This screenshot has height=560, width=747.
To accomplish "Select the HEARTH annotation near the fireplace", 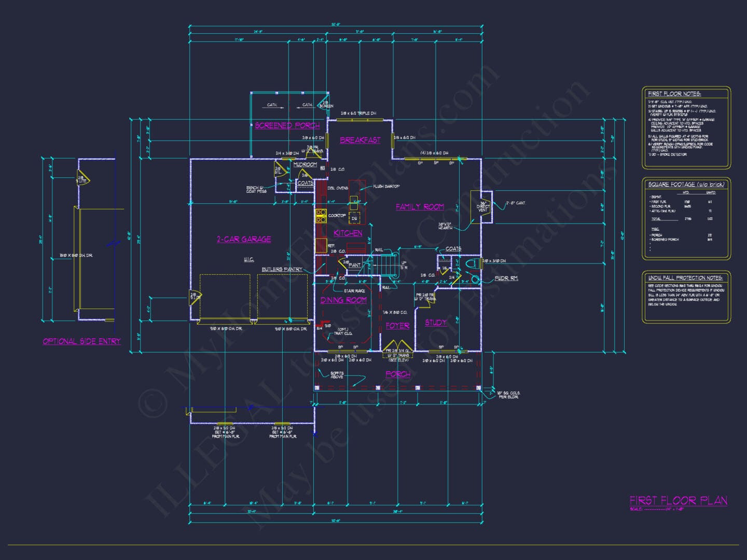I will pos(446,226).
